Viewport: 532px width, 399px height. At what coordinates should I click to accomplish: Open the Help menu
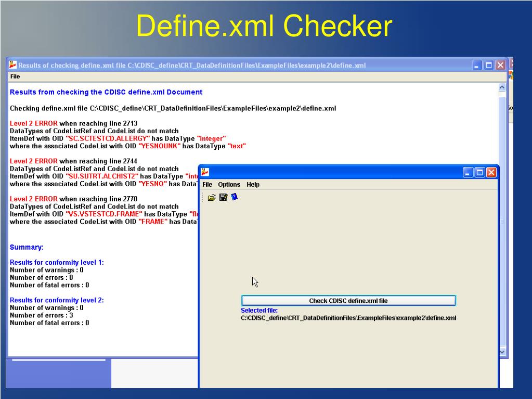253,185
